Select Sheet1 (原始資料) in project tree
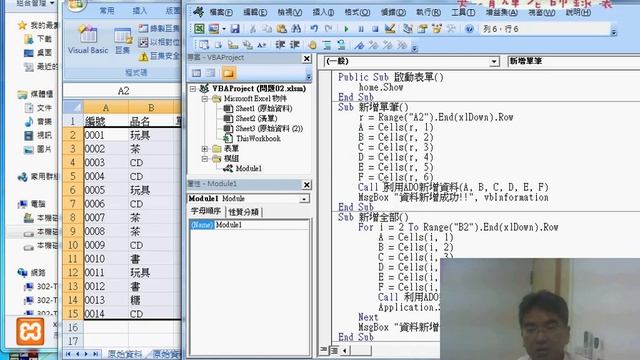 coord(258,109)
